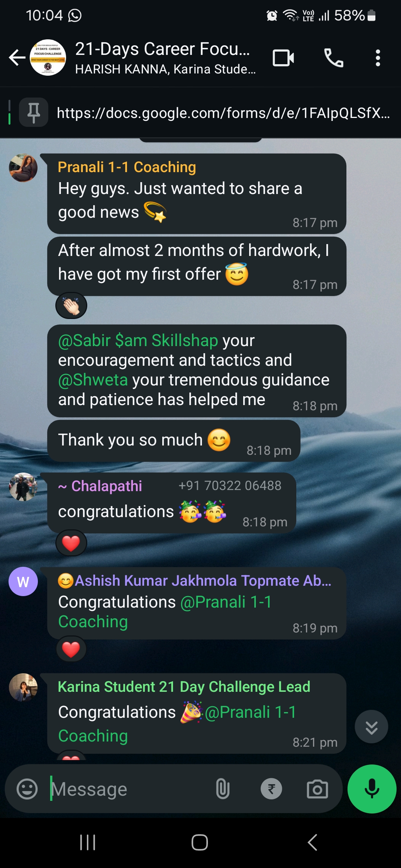Image resolution: width=401 pixels, height=868 pixels.
Task: Tap the green microphone voice message button
Action: coord(372,789)
